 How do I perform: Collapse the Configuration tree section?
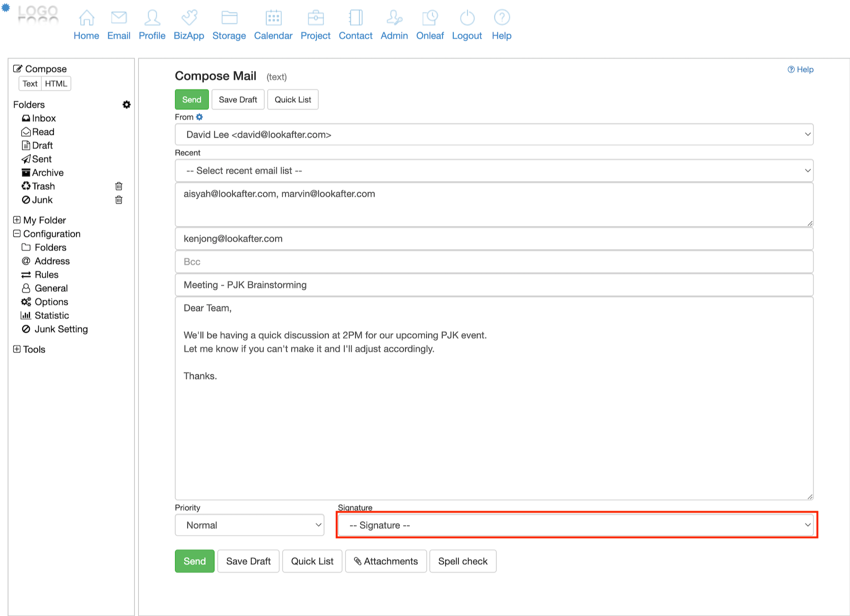tap(17, 234)
